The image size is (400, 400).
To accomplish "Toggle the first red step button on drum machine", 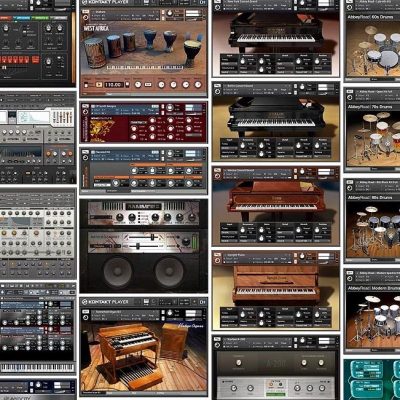I will pos(3,60).
